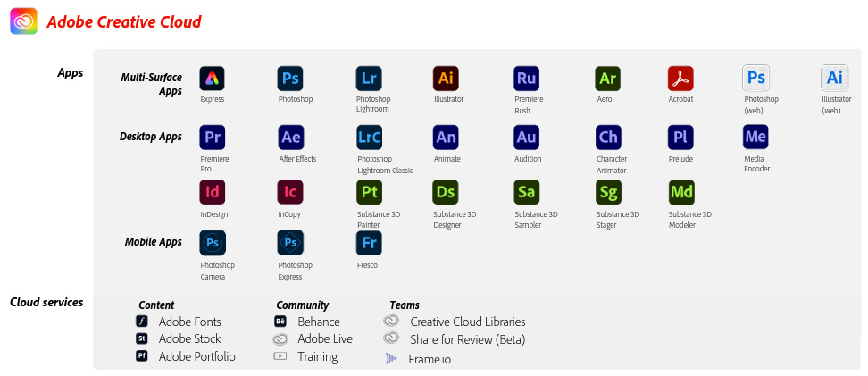Click the Teams heading
868x376 pixels.
point(405,305)
